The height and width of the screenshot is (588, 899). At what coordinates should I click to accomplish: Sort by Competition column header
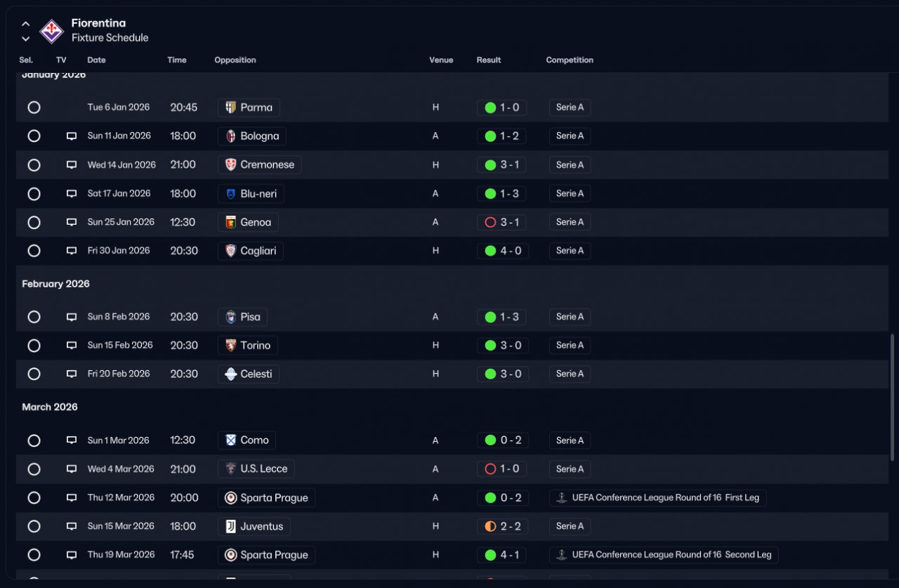(570, 60)
